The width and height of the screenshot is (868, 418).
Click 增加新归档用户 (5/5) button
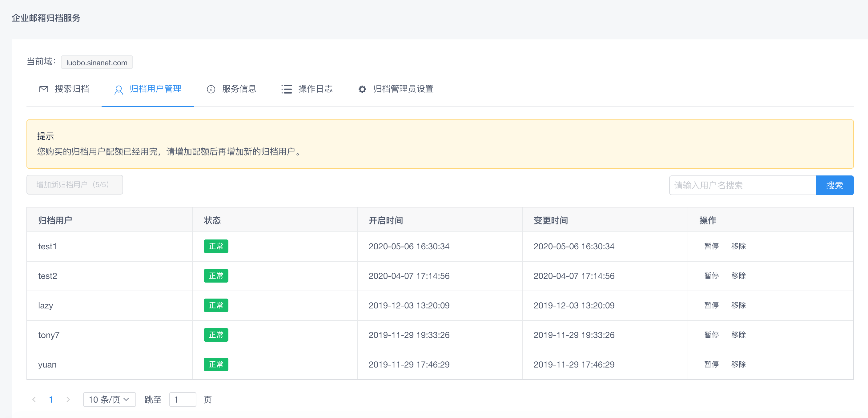[x=74, y=185]
